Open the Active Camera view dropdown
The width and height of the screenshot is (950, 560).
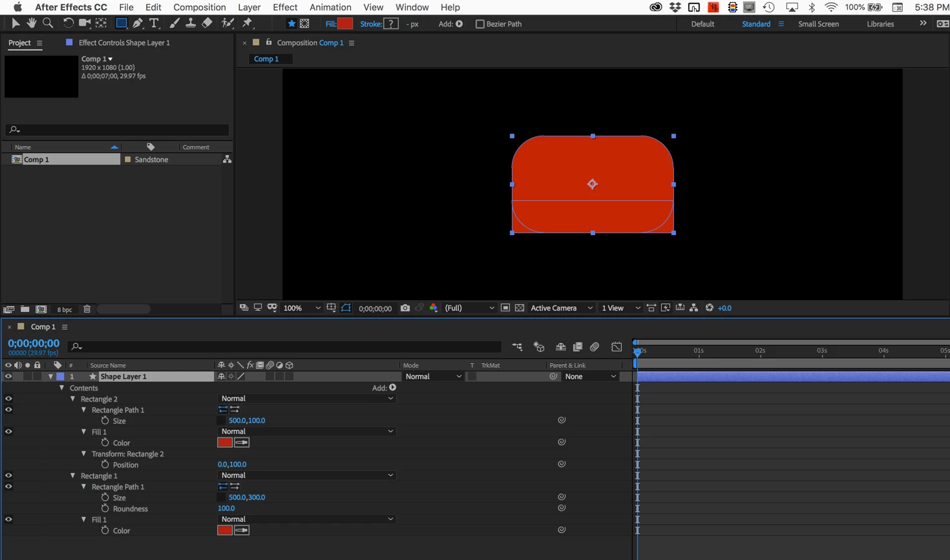(561, 308)
